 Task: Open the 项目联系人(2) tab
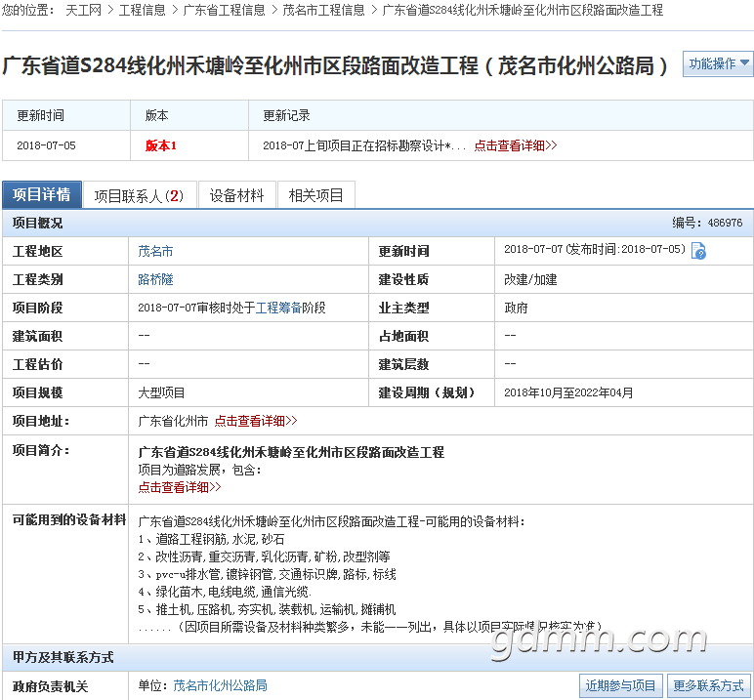click(140, 195)
